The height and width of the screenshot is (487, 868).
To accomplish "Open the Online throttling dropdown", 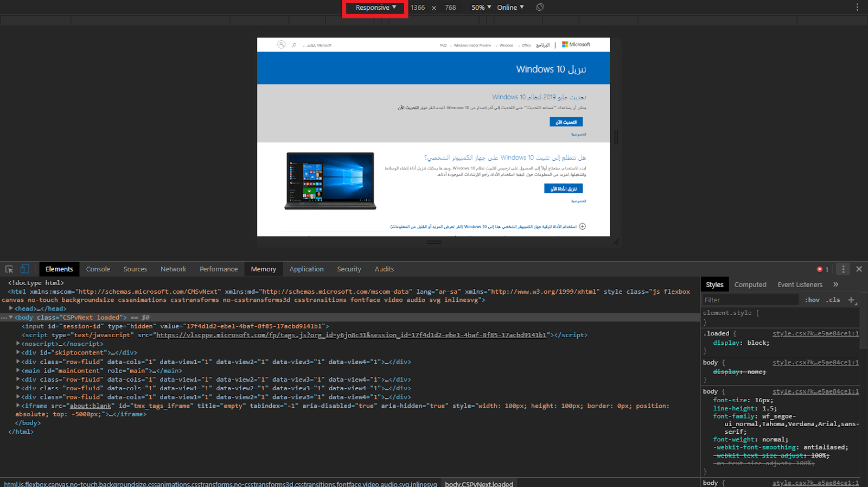I will [510, 8].
